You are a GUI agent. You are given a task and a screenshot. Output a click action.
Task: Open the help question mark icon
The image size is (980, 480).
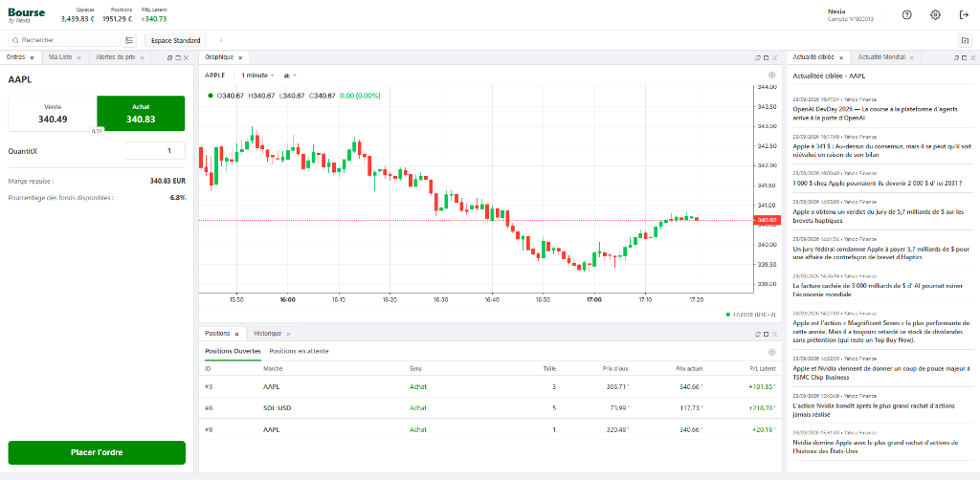[x=907, y=15]
